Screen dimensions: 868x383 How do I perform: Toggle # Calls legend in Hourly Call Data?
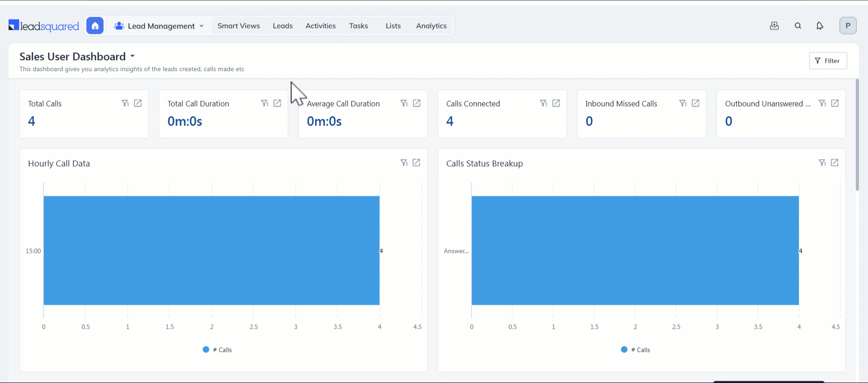tap(217, 350)
